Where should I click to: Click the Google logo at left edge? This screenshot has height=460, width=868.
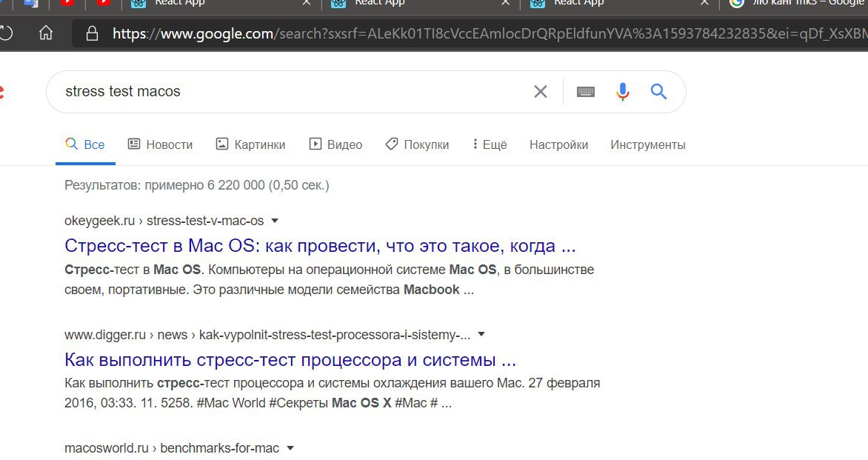tap(2, 92)
